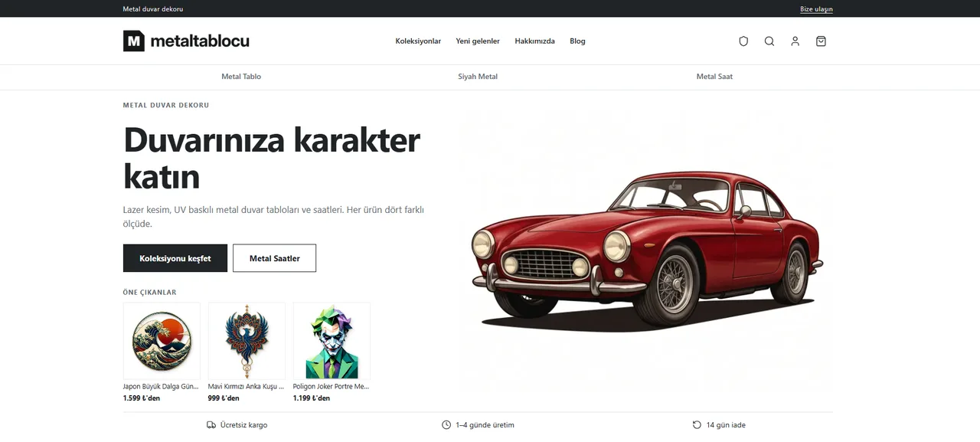Click the metaltablocu logo
980x442 pixels.
186,41
